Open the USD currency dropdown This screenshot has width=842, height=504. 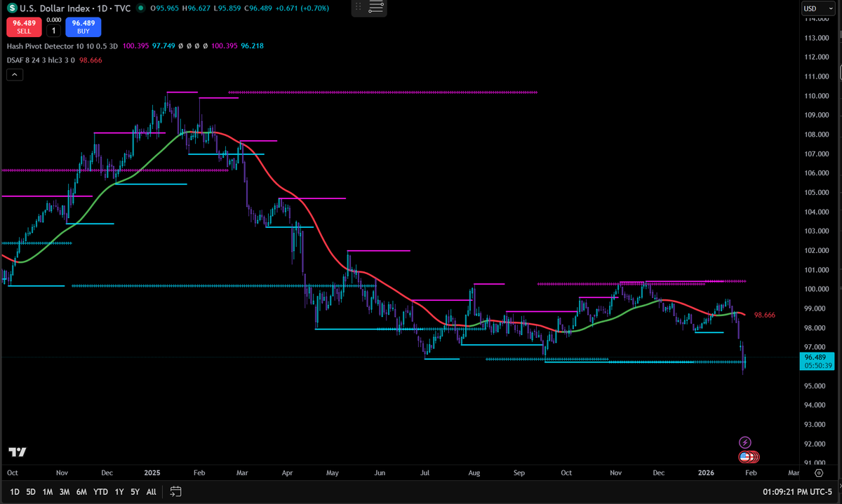818,8
